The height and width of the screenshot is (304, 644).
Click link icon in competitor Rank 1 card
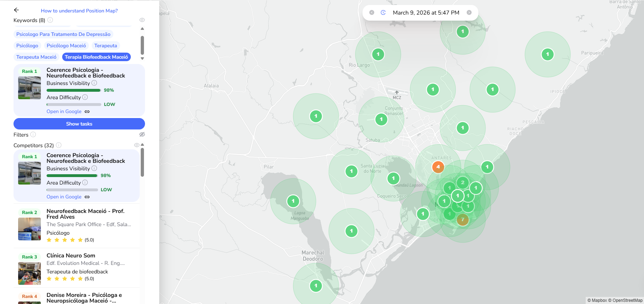pos(87,197)
